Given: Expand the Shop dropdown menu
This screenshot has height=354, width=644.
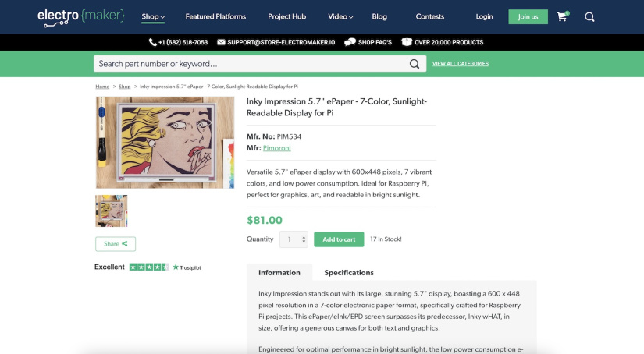Looking at the screenshot, I should coord(153,16).
